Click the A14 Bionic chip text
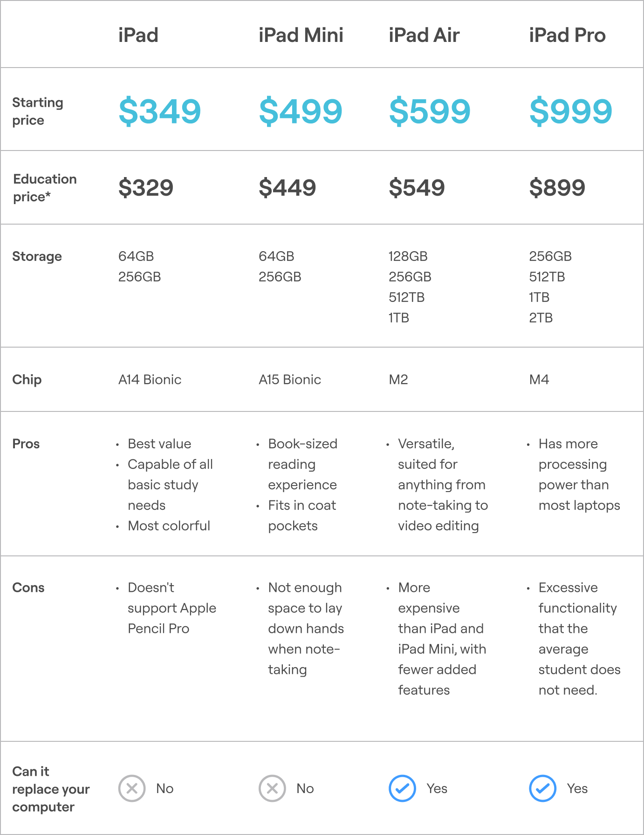Image resolution: width=644 pixels, height=835 pixels. tap(150, 380)
